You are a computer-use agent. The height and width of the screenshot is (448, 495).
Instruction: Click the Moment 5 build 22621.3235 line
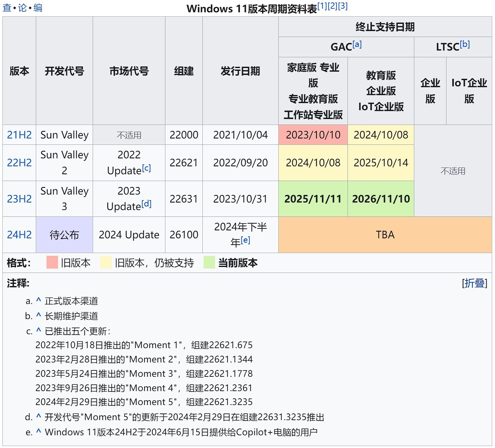(x=144, y=402)
